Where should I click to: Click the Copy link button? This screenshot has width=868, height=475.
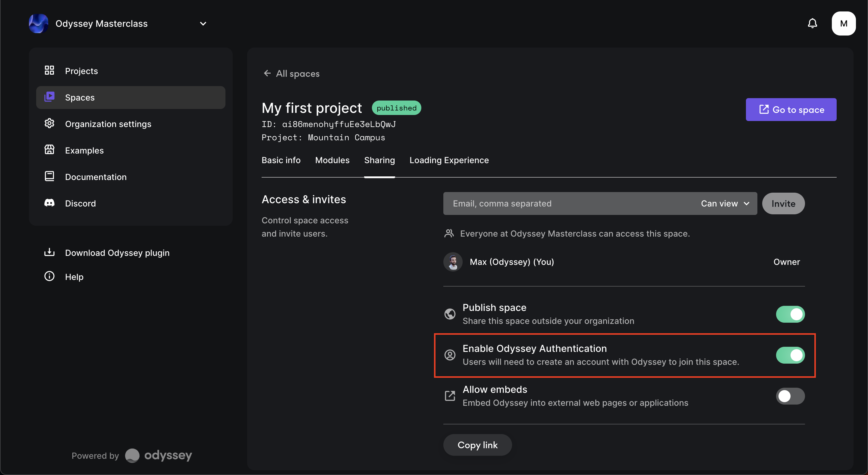pyautogui.click(x=477, y=445)
